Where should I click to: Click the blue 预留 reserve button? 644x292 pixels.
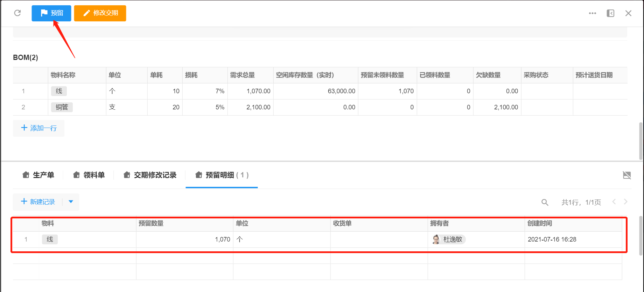pyautogui.click(x=51, y=13)
